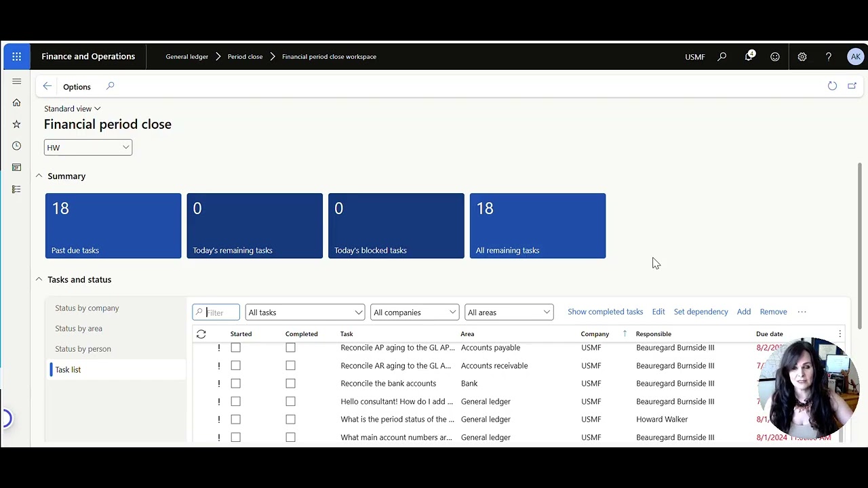Open the Settings gear icon
This screenshot has width=868, height=488.
pyautogui.click(x=802, y=57)
